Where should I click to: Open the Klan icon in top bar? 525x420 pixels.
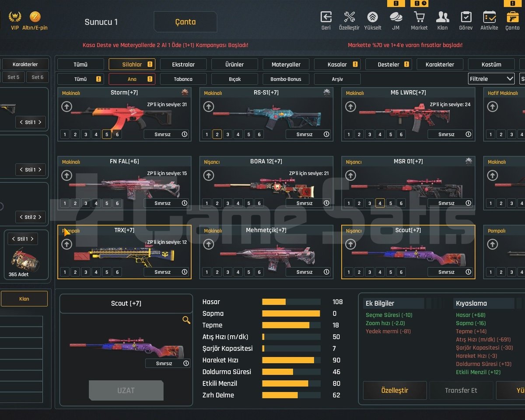[x=442, y=17]
